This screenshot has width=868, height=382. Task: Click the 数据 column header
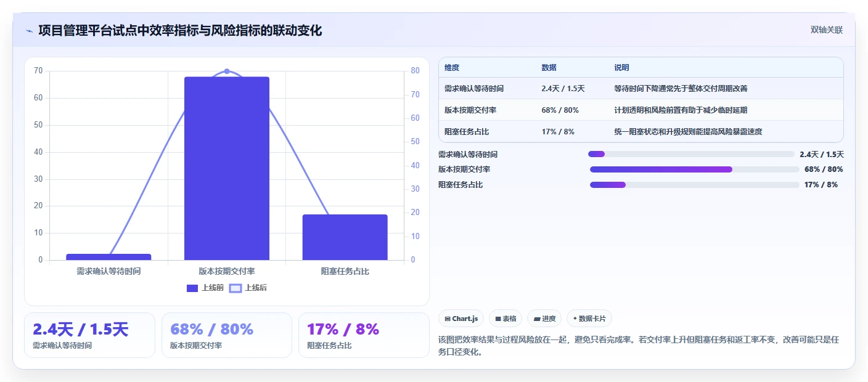coord(549,68)
